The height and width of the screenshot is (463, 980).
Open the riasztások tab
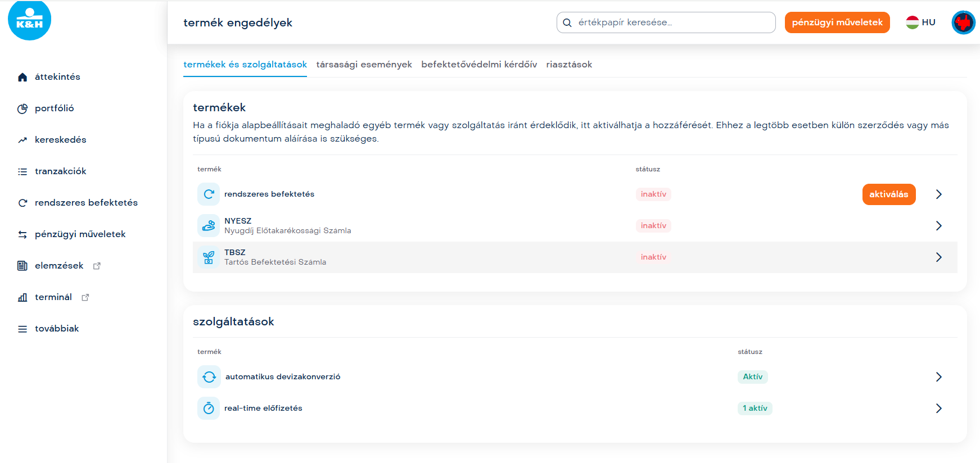569,65
